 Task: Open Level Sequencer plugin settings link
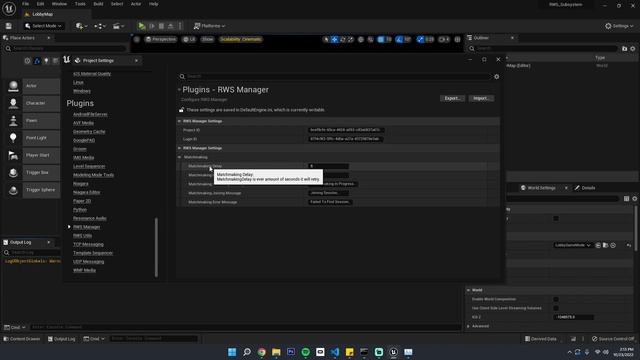coord(89,166)
